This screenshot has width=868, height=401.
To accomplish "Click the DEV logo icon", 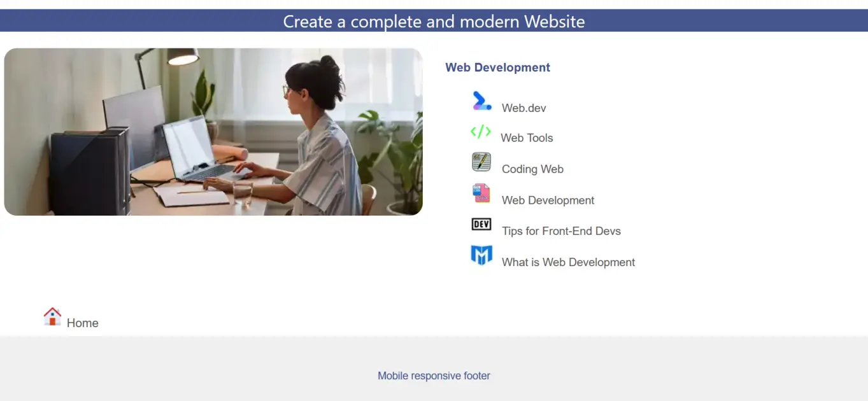I will [x=481, y=224].
